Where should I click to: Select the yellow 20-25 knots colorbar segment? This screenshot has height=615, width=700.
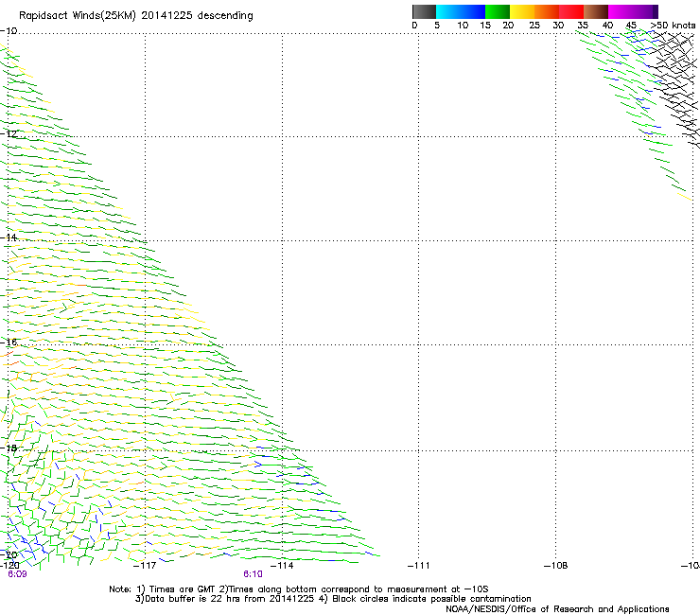[522, 11]
